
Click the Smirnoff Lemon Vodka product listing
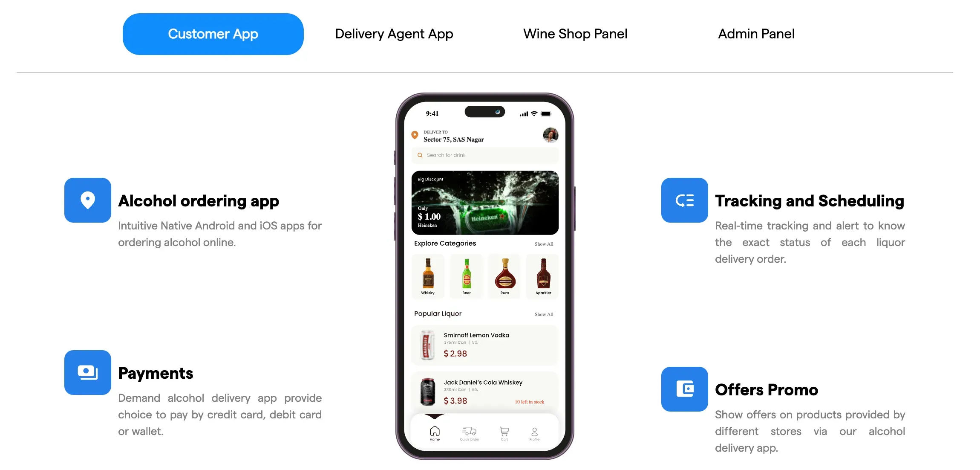pyautogui.click(x=484, y=344)
